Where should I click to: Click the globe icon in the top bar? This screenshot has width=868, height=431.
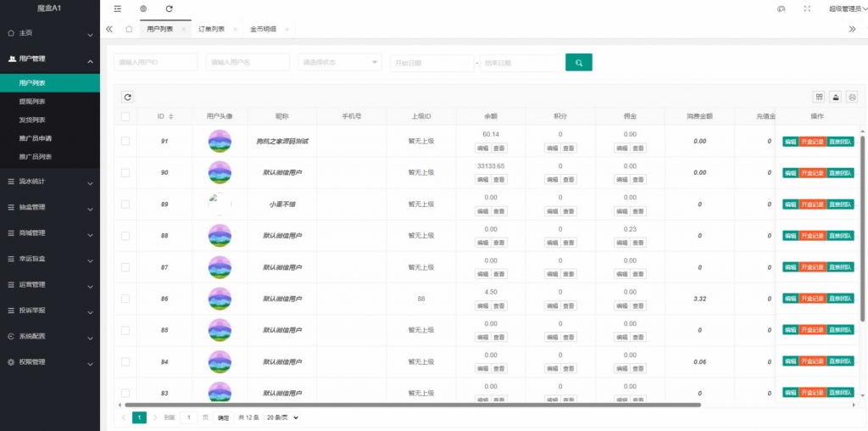click(143, 8)
